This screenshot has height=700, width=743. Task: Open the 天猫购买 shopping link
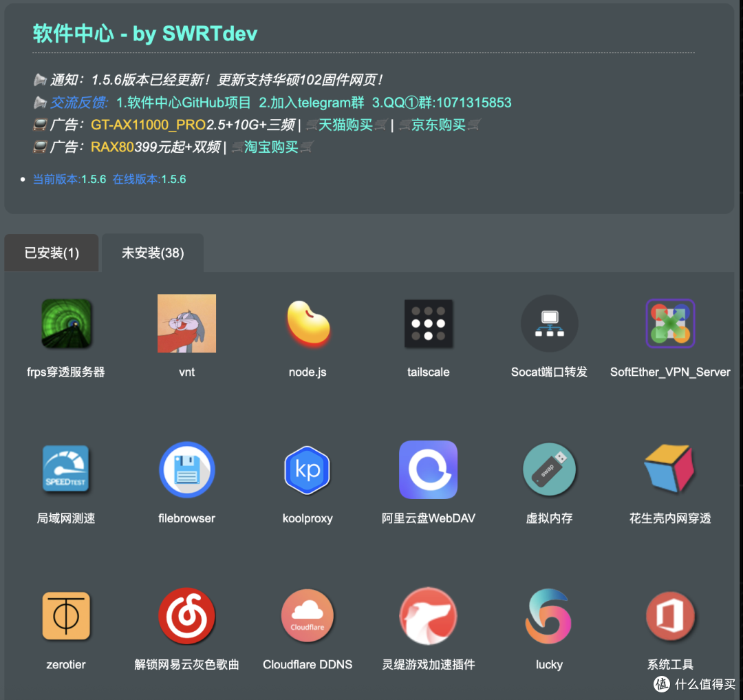[x=346, y=125]
